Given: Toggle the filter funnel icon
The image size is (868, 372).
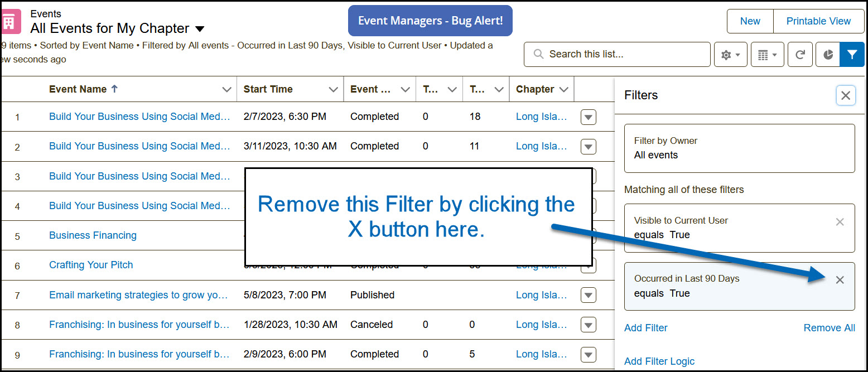Looking at the screenshot, I should pyautogui.click(x=852, y=55).
